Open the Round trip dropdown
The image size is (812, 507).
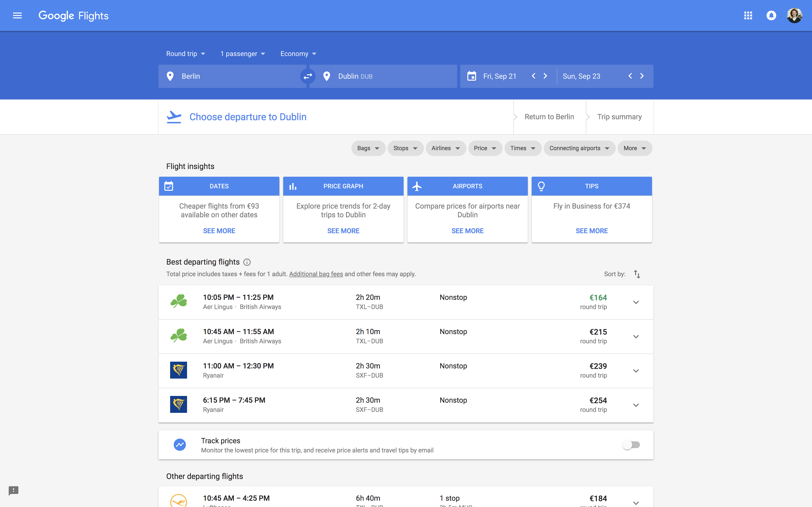(x=185, y=54)
